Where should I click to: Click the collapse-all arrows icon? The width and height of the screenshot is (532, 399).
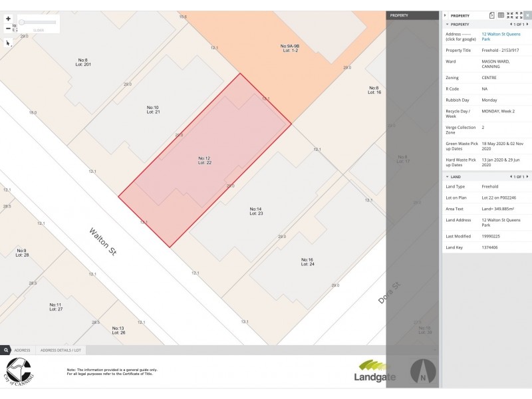tap(510, 15)
